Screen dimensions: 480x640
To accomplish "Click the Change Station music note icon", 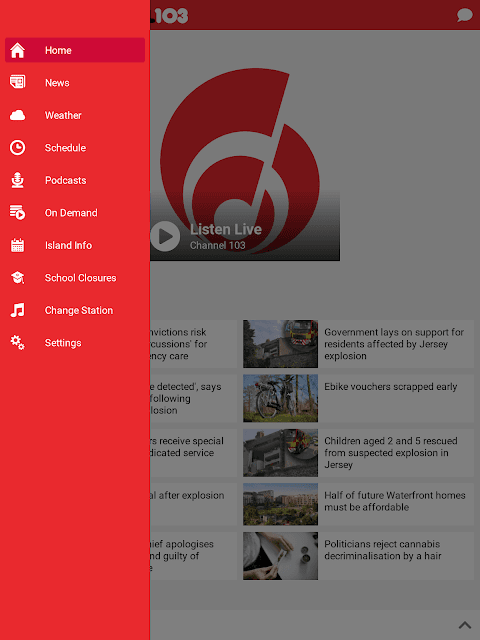I will (x=18, y=310).
